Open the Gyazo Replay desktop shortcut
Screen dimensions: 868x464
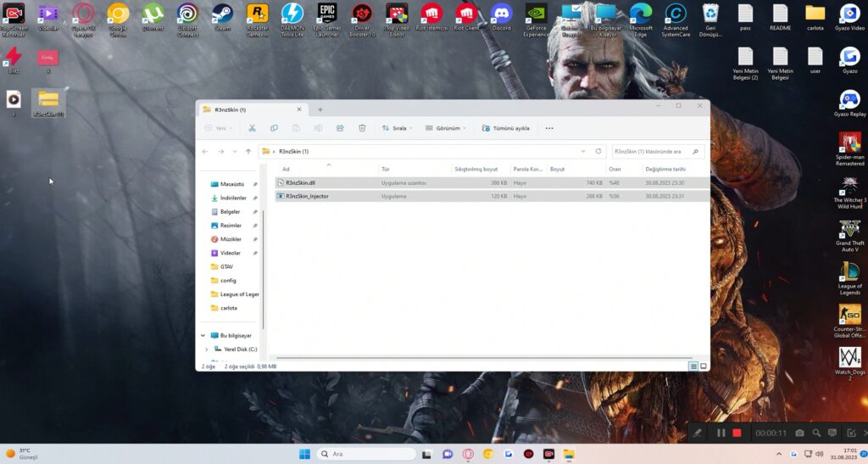pos(849,103)
